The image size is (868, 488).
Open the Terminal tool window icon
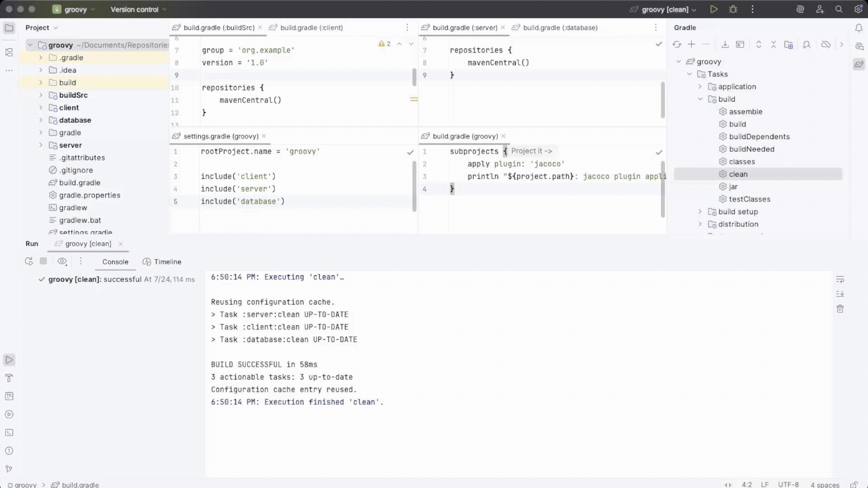[x=9, y=432]
